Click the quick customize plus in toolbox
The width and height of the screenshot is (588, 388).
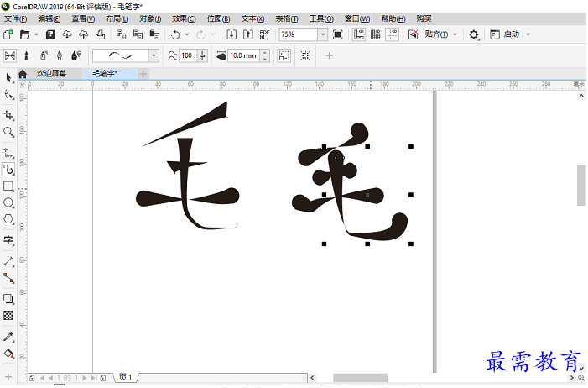pos(8,377)
